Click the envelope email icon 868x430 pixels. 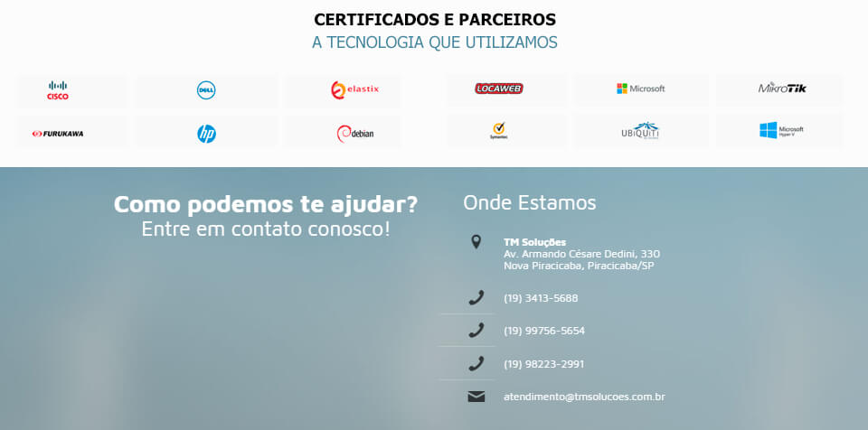[x=476, y=397]
